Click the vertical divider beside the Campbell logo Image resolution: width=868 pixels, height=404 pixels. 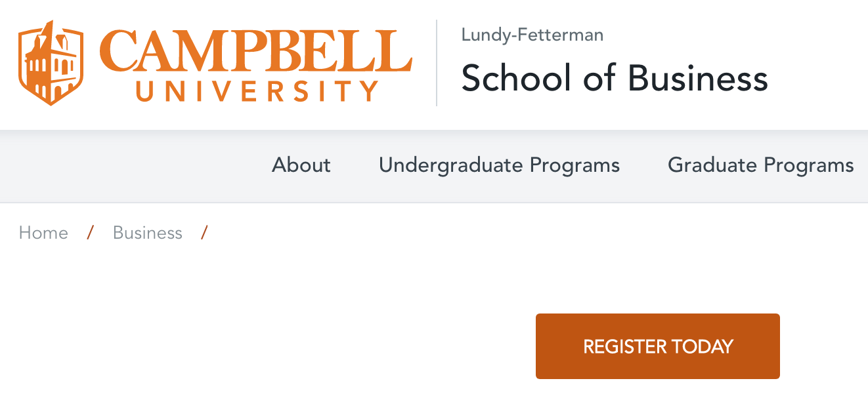(437, 63)
